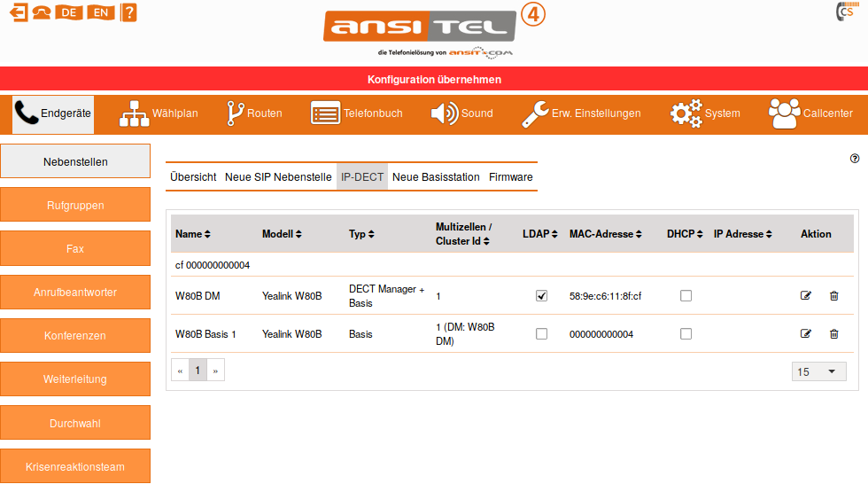
Task: Delete the W80B Basis 1 entry
Action: (833, 334)
